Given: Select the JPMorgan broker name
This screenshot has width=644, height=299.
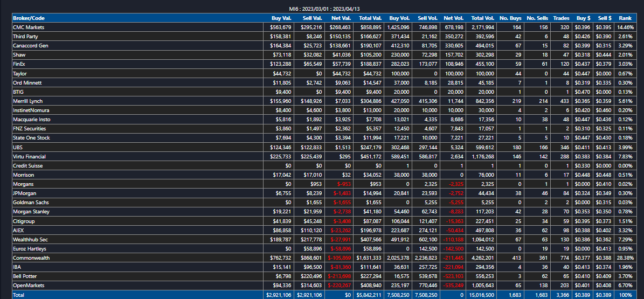Looking at the screenshot, I should 24,193.
